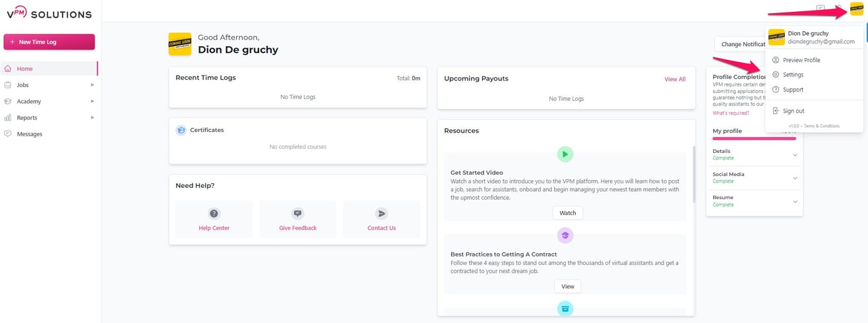The image size is (868, 323).
Task: Open Messages from the sidebar
Action: (30, 134)
